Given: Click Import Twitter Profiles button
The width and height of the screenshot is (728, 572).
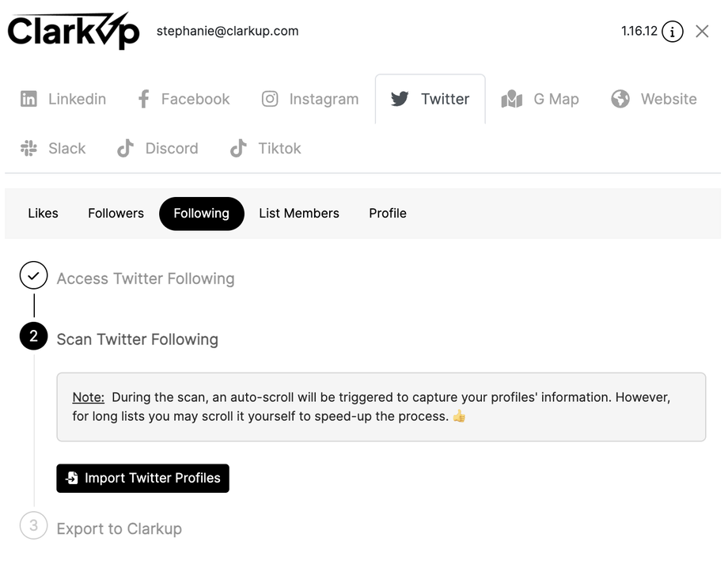Looking at the screenshot, I should click(x=142, y=478).
